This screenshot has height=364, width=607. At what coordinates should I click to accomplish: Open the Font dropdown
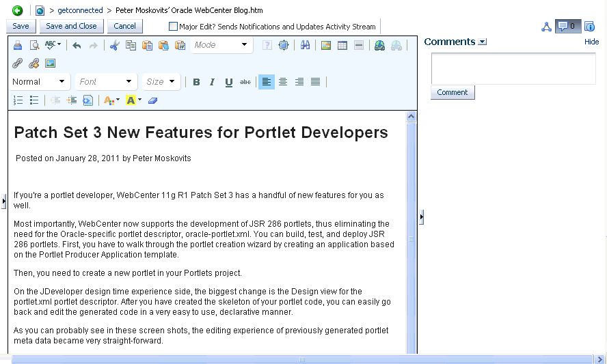click(106, 82)
